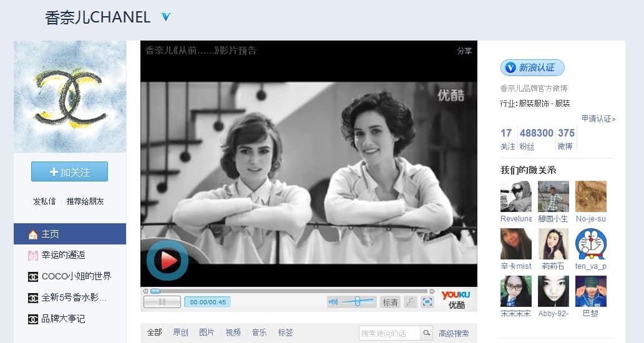Select the 主页 sidebar item
Image resolution: width=644 pixels, height=343 pixels.
(x=70, y=234)
